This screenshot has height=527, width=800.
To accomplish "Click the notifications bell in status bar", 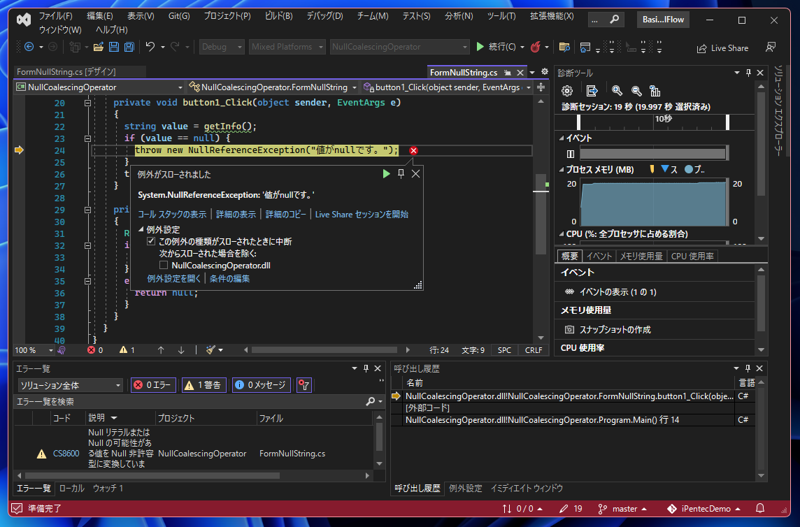I will (x=760, y=508).
